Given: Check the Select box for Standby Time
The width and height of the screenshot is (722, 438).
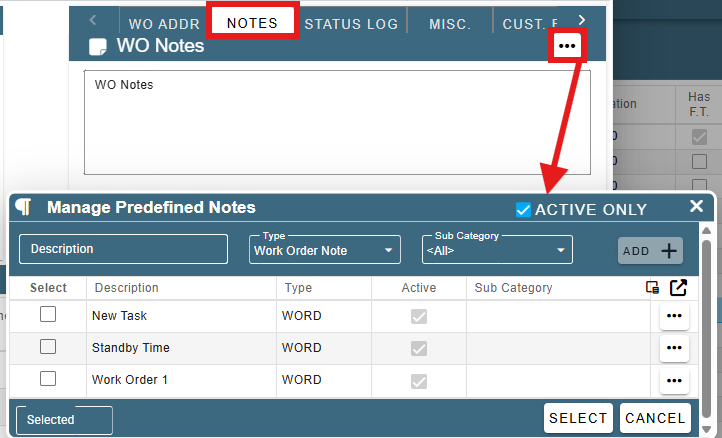Looking at the screenshot, I should (48, 346).
